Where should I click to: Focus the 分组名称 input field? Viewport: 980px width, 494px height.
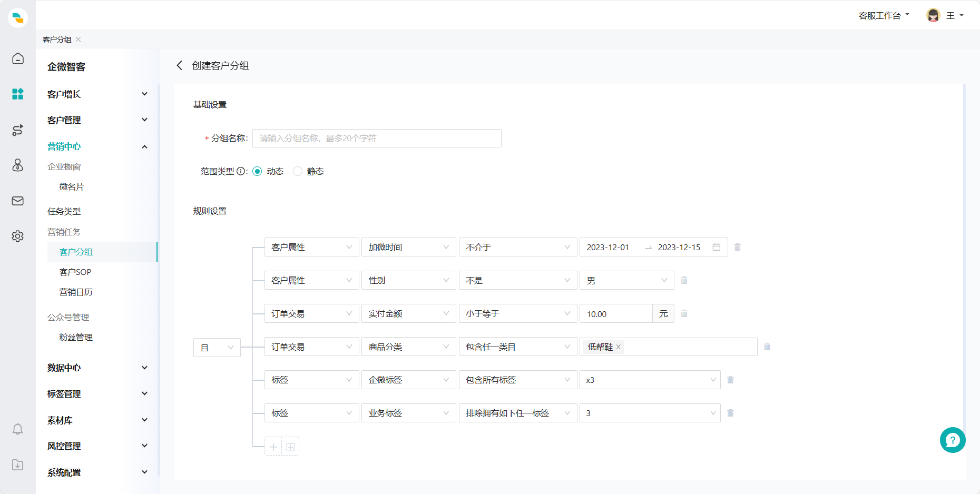tap(377, 138)
